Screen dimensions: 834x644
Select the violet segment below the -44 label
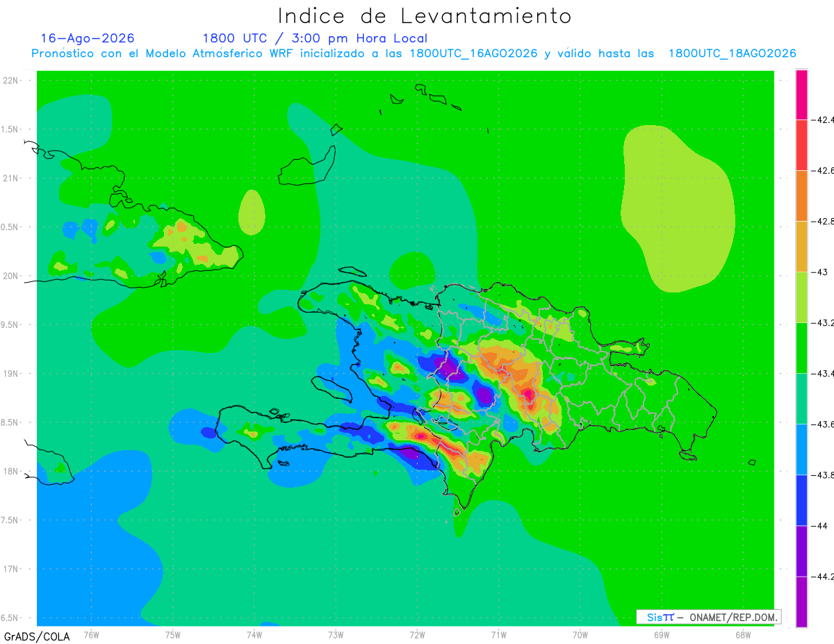(x=801, y=551)
